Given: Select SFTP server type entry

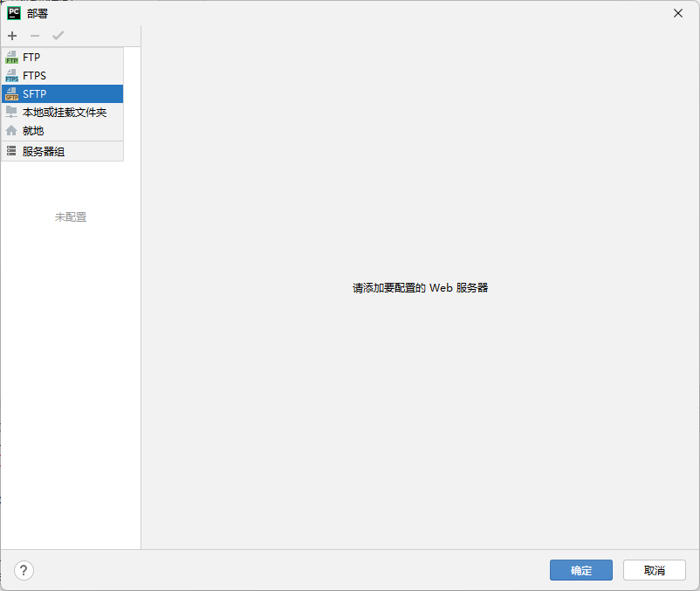Looking at the screenshot, I should click(63, 93).
